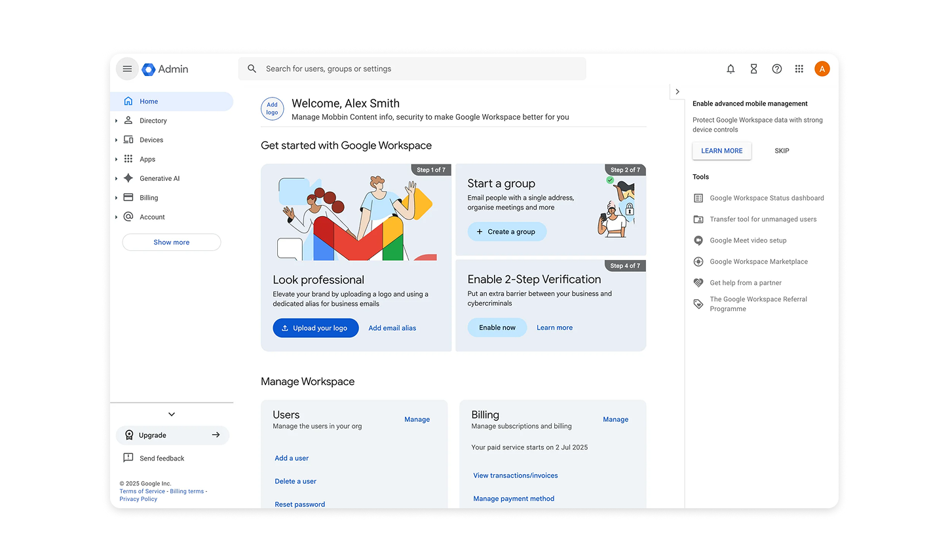Click the Upgrade arrow icon
This screenshot has width=950, height=560.
coord(216,435)
